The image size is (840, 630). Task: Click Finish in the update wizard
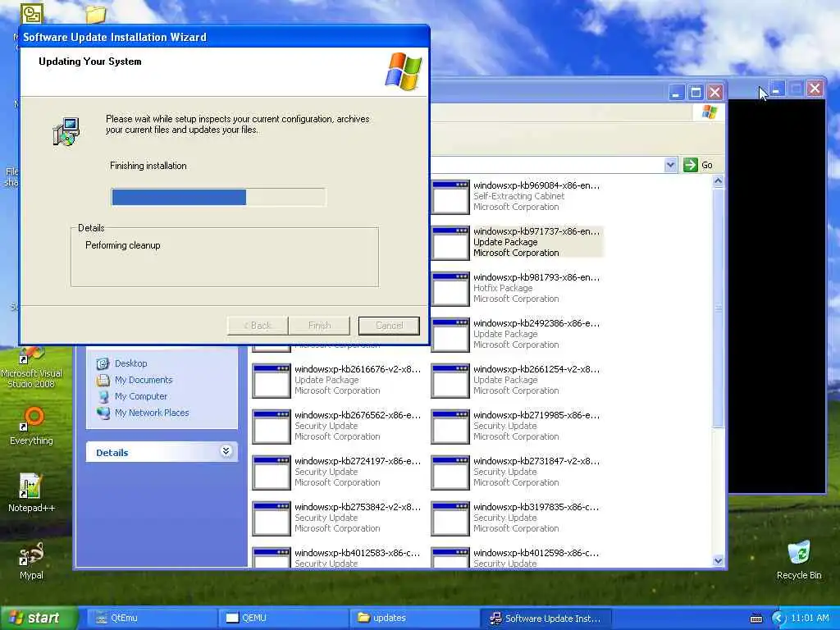tap(319, 326)
